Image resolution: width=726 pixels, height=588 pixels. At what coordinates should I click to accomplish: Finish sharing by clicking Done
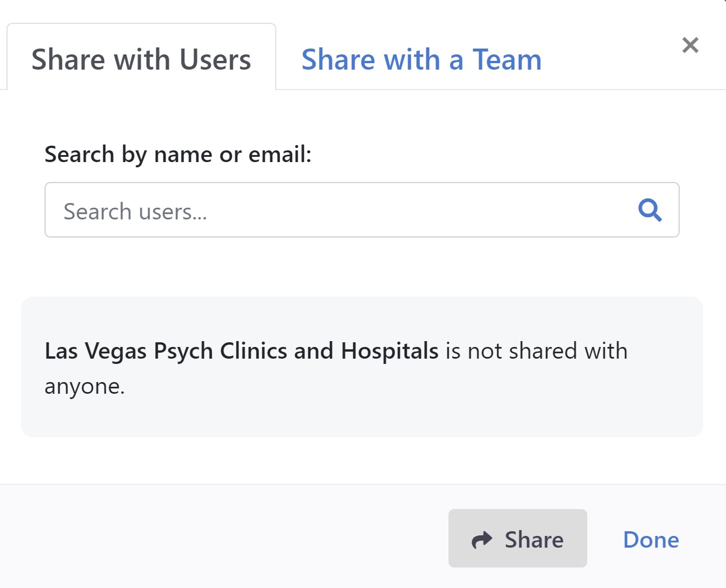pos(650,539)
